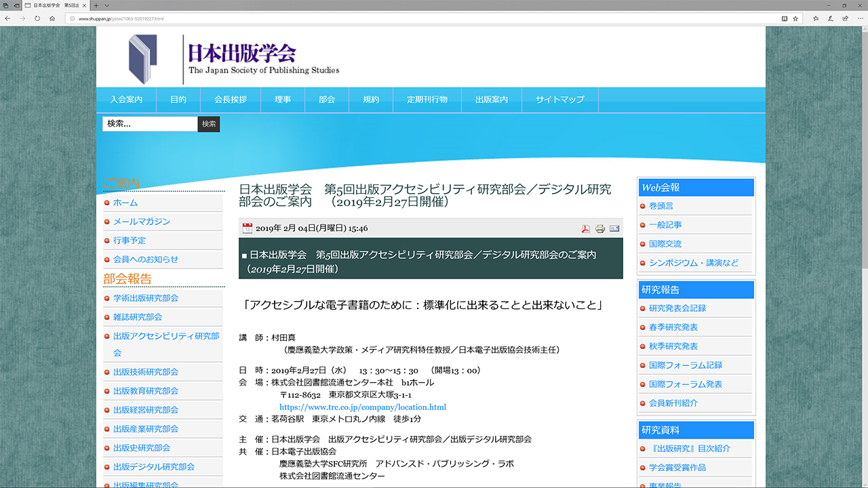Open 国際交流 under Web会報

tap(665, 244)
